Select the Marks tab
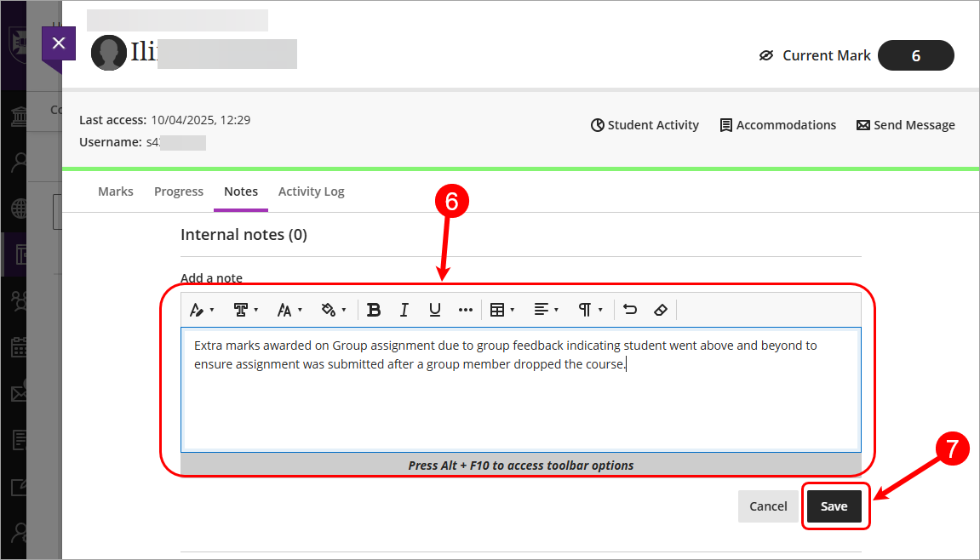 tap(116, 191)
